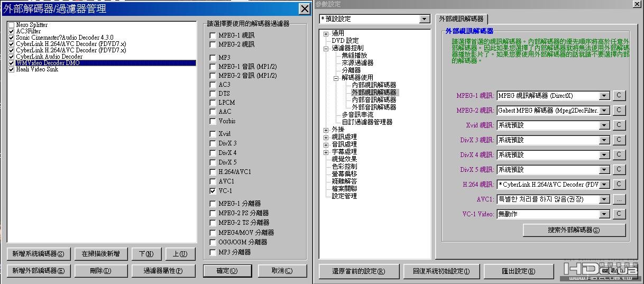Check the Vorbis checkbox
Viewport: 644px width, 284px height.
tap(213, 121)
